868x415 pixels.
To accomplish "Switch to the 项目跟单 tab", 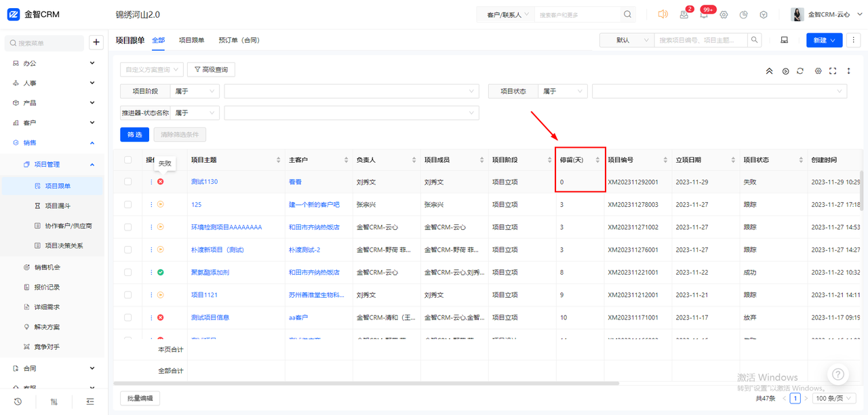I will pos(191,40).
